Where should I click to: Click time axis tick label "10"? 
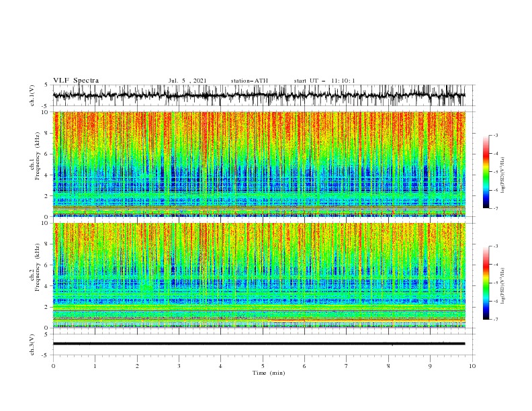click(x=472, y=366)
